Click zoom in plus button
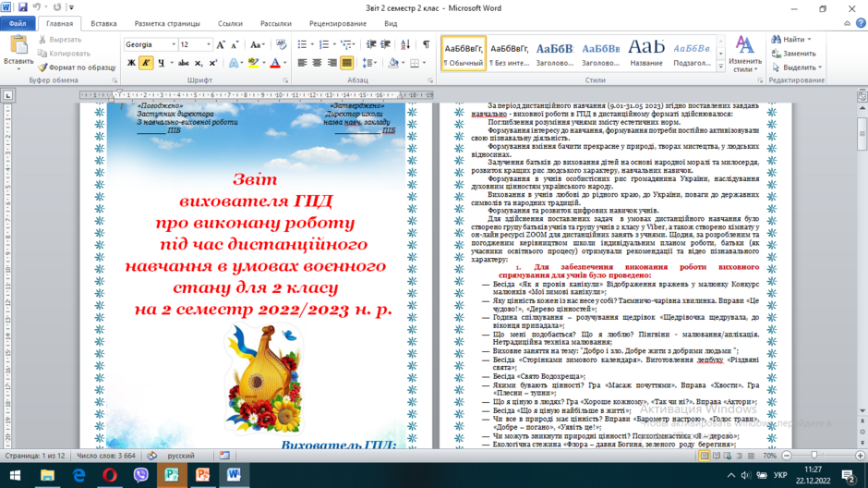868x488 pixels. click(x=860, y=456)
